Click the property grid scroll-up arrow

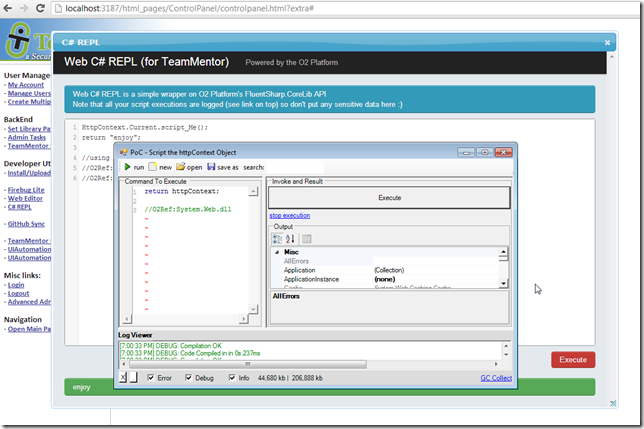click(x=503, y=252)
